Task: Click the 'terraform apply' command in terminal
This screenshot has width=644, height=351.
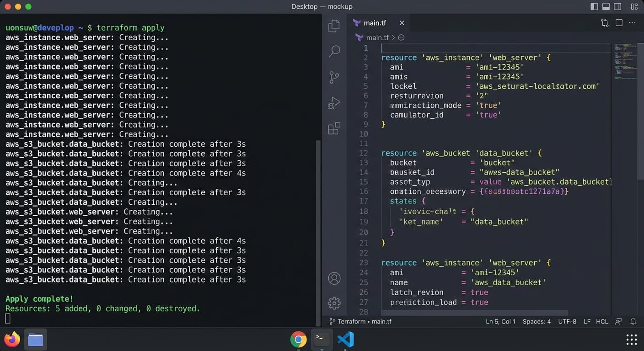Action: 130,28
